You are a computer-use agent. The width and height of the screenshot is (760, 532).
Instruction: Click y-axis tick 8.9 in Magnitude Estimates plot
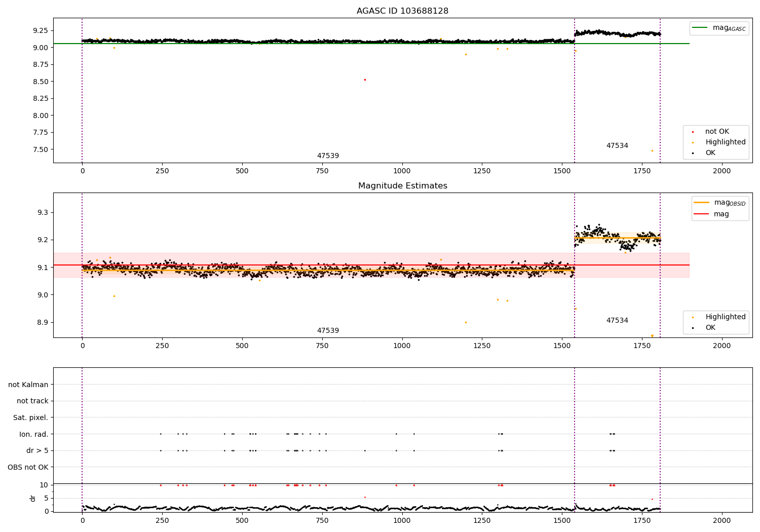[x=43, y=322]
